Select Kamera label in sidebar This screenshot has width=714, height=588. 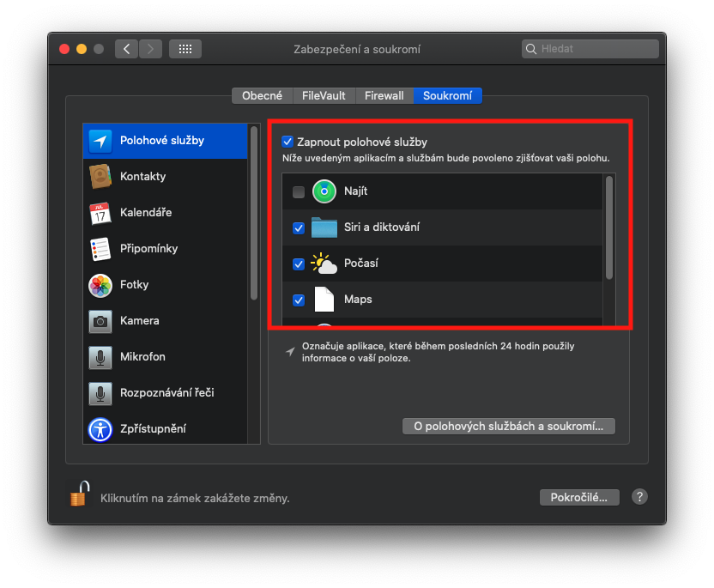pyautogui.click(x=140, y=321)
